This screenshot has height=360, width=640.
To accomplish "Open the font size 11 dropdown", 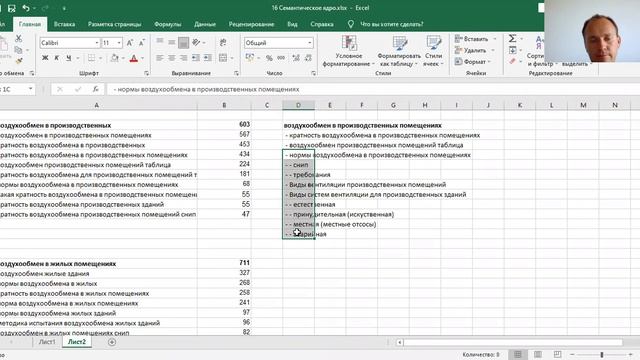I will [119, 43].
